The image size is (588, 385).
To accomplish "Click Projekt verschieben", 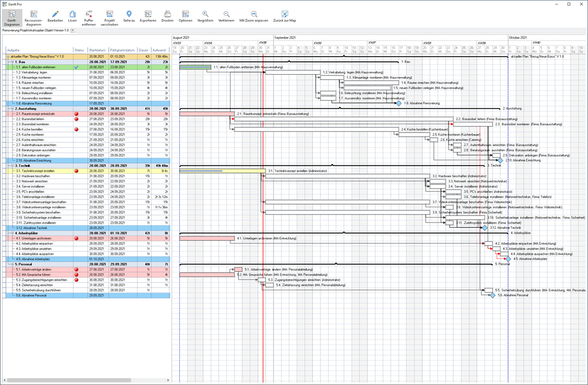I will pos(109,18).
